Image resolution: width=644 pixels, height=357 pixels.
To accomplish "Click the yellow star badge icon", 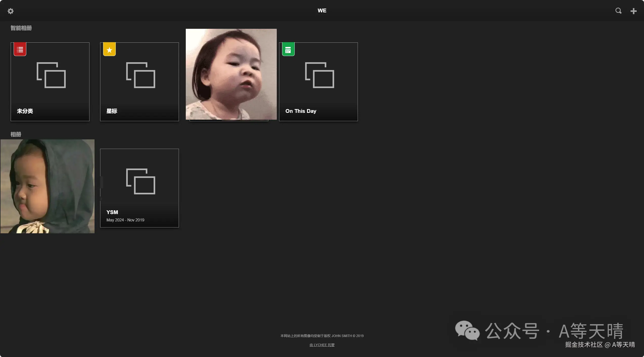I will coord(109,50).
